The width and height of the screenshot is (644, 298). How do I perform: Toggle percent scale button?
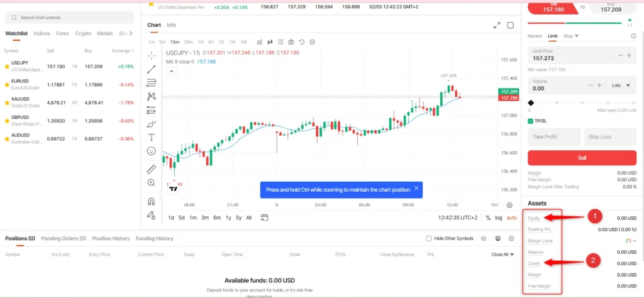[x=488, y=218]
